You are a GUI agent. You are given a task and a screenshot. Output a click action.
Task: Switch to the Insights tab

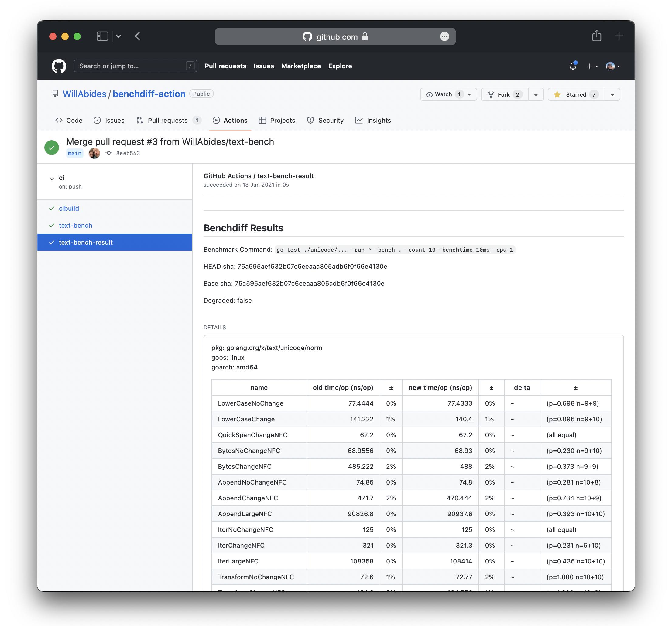[x=373, y=120]
